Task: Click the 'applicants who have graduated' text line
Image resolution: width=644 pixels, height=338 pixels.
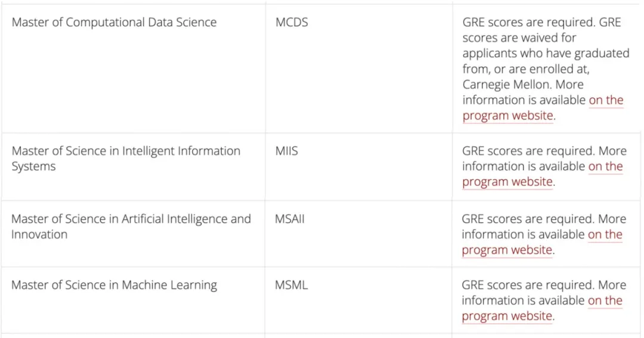Action: tap(546, 54)
